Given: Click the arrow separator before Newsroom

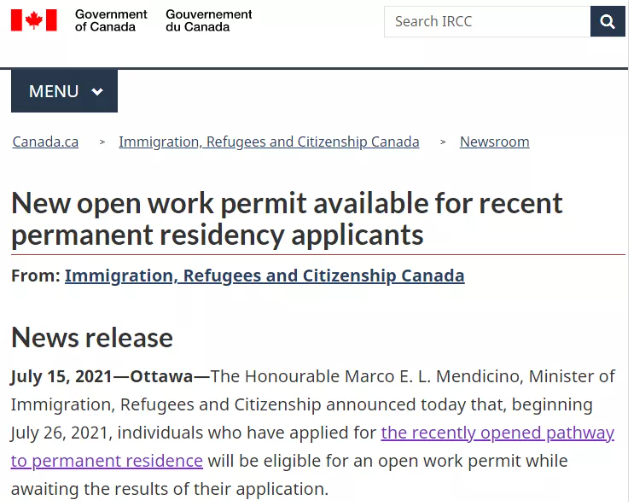Looking at the screenshot, I should (443, 143).
